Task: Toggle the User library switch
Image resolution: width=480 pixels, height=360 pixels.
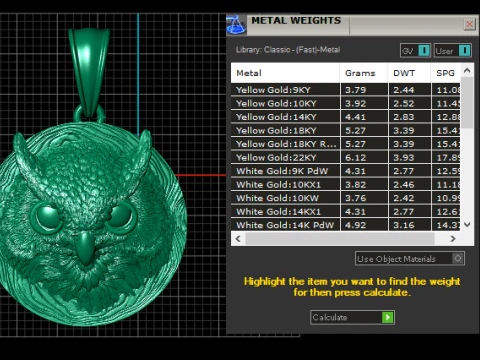Action: click(453, 51)
